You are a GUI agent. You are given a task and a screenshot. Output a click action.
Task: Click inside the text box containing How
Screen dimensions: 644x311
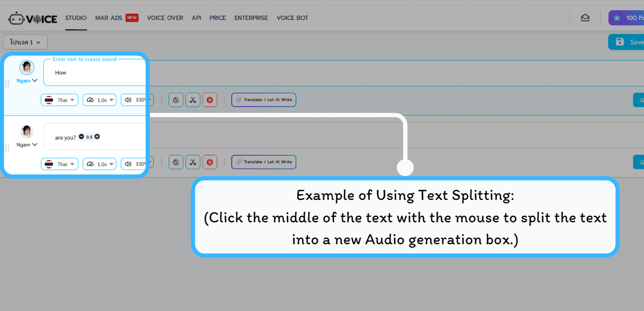[88, 72]
